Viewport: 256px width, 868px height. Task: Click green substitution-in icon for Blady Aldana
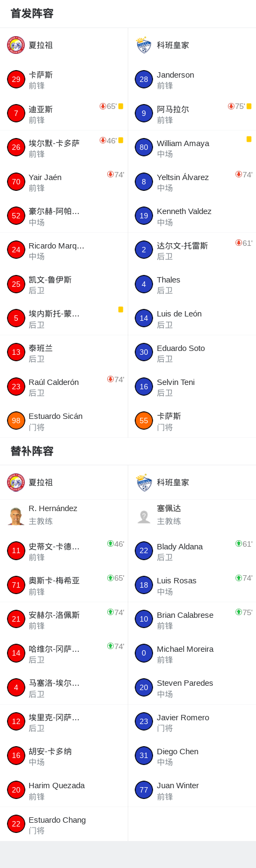(239, 543)
